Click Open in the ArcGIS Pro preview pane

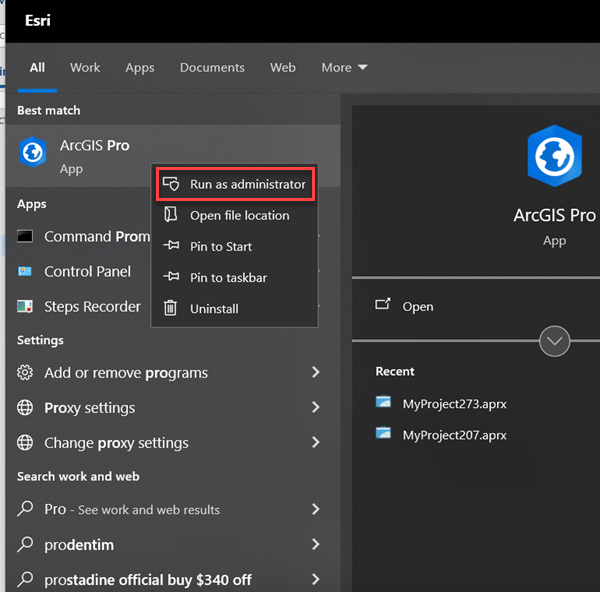(417, 307)
